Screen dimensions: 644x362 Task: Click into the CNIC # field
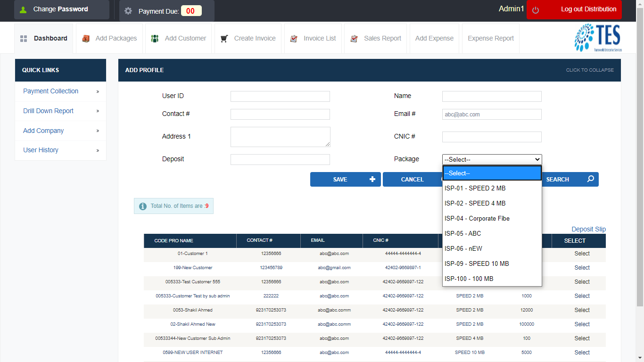(x=492, y=137)
